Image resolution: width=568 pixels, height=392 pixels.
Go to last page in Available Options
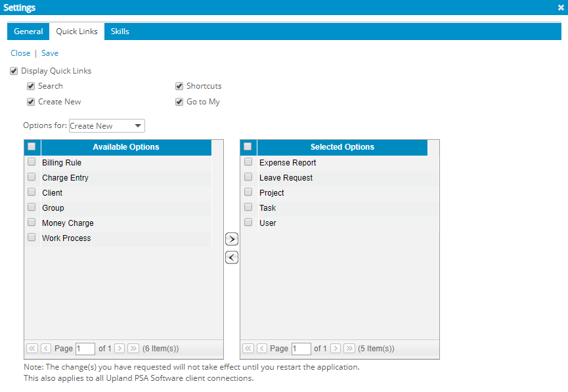(133, 349)
